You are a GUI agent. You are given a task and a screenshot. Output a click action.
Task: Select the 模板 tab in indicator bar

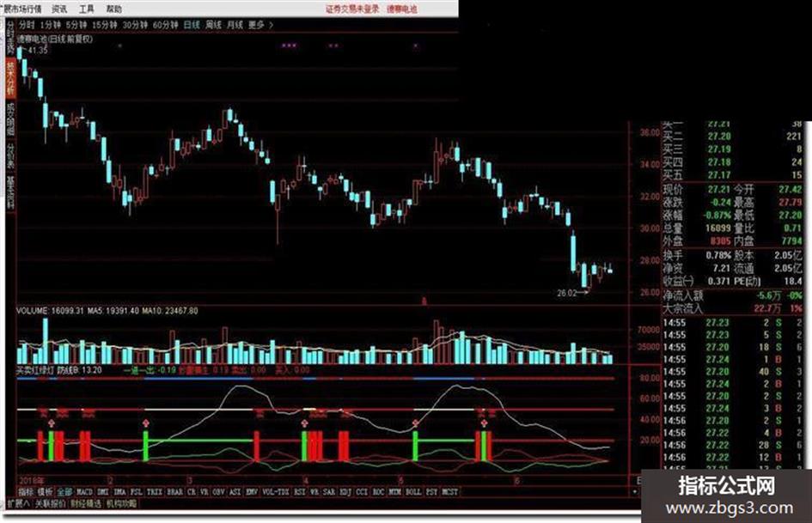45,492
